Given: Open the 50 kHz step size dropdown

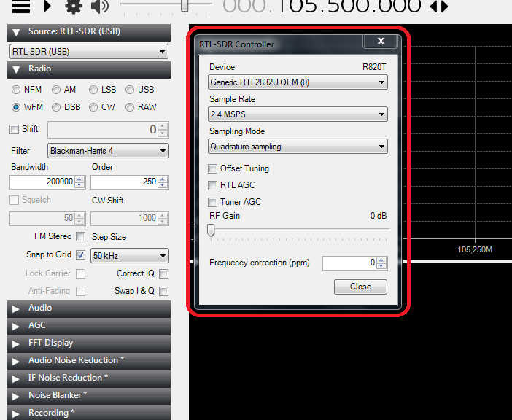Looking at the screenshot, I should 130,255.
